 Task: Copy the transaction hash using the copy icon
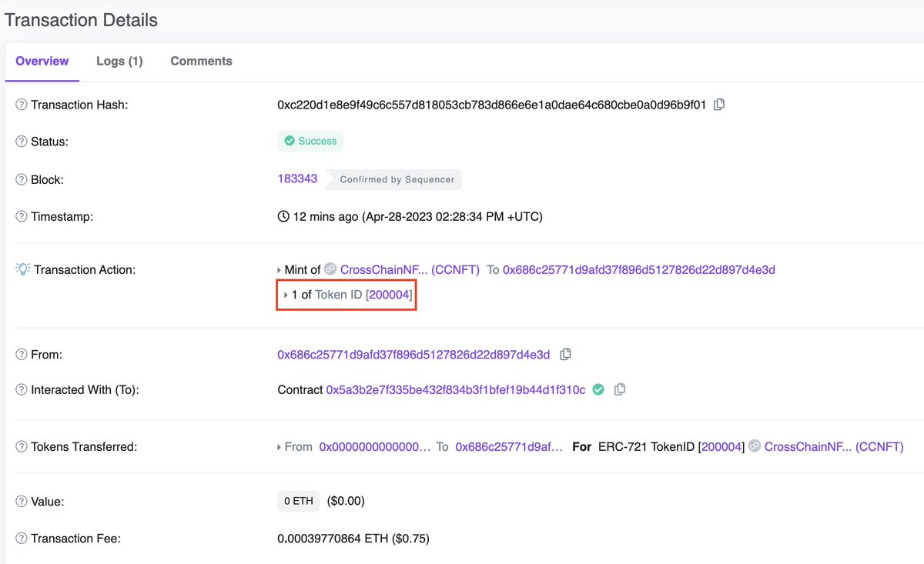click(718, 104)
